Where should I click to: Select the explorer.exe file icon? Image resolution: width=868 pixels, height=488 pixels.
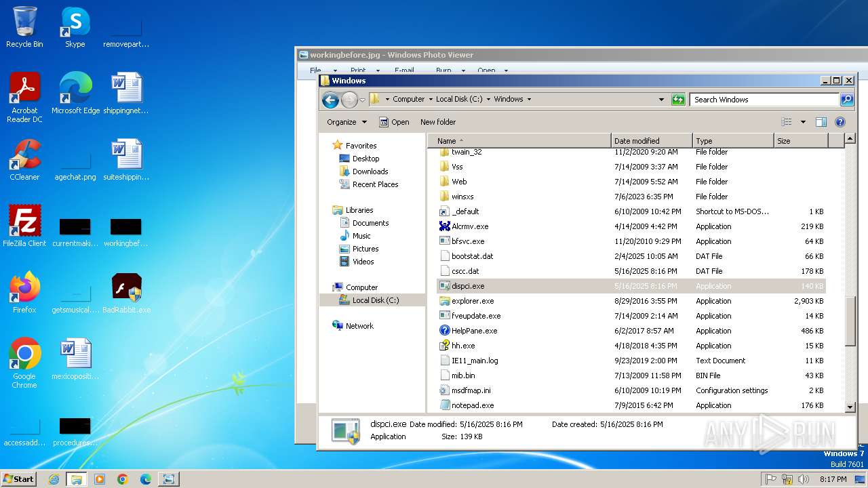[445, 301]
